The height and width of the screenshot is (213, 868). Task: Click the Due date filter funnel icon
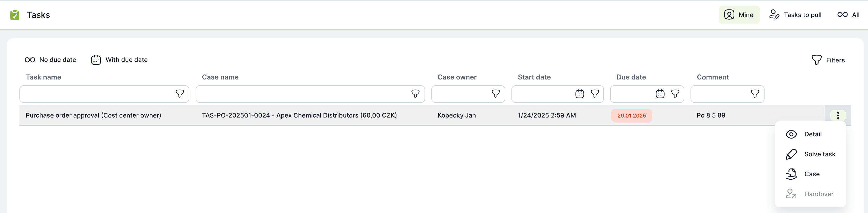click(x=675, y=94)
